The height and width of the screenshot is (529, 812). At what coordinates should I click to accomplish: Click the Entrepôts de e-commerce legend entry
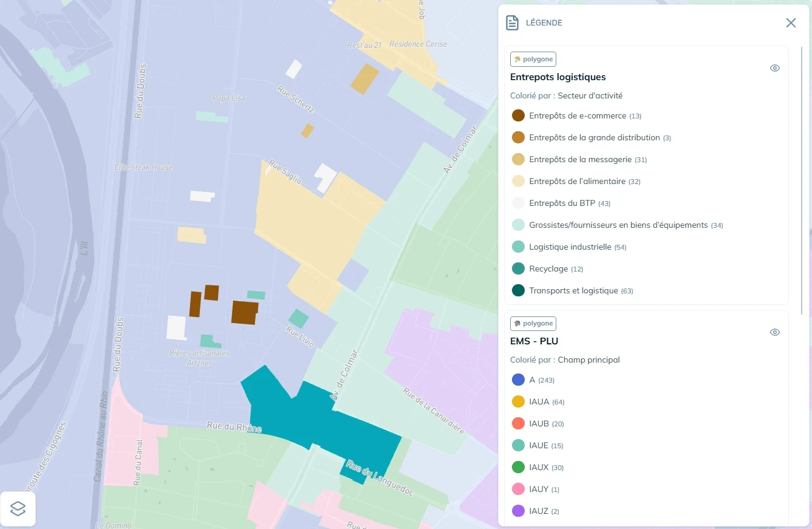click(x=577, y=115)
